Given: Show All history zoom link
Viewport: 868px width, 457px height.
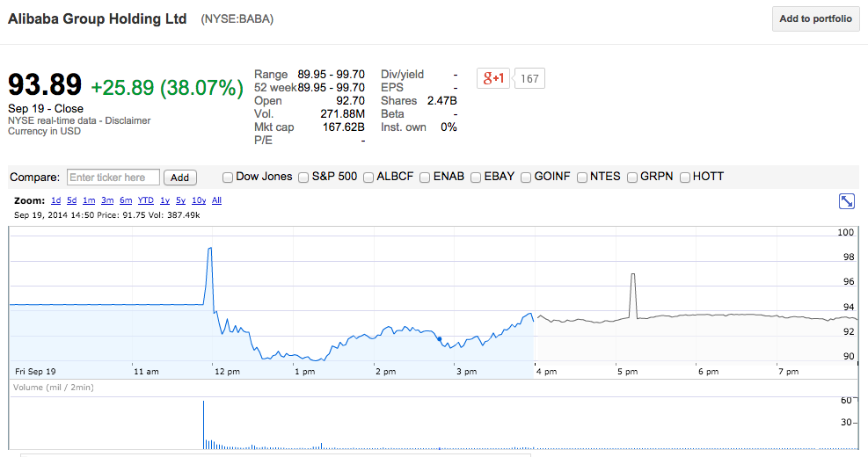Looking at the screenshot, I should pos(216,200).
